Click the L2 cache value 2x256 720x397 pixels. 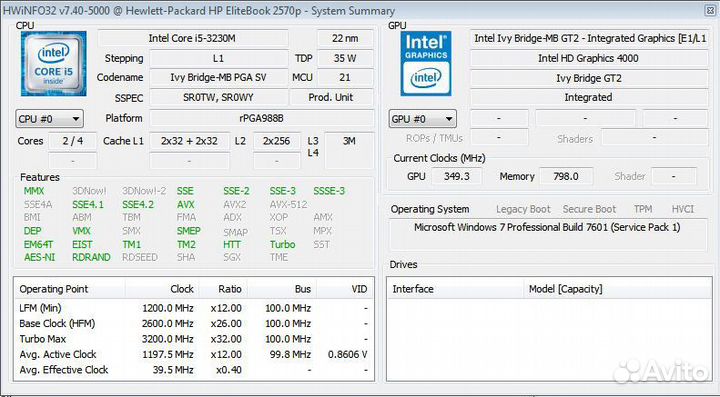pos(276,141)
